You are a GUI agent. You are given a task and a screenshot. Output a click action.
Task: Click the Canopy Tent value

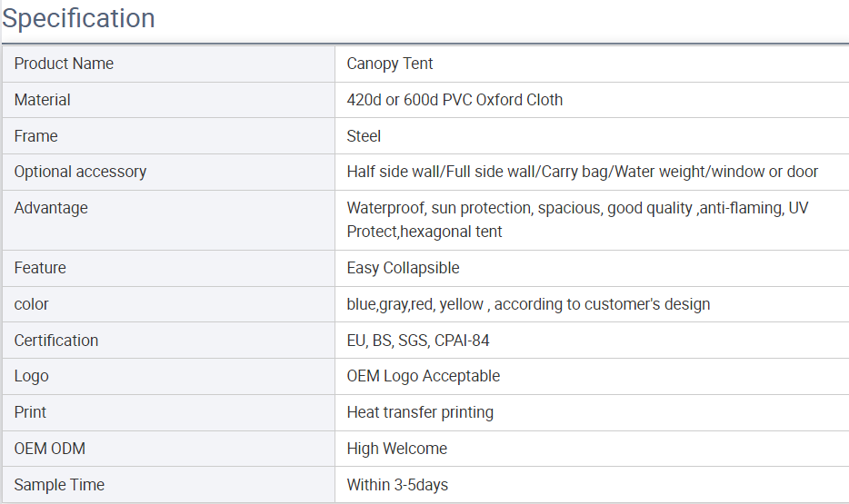click(x=389, y=64)
